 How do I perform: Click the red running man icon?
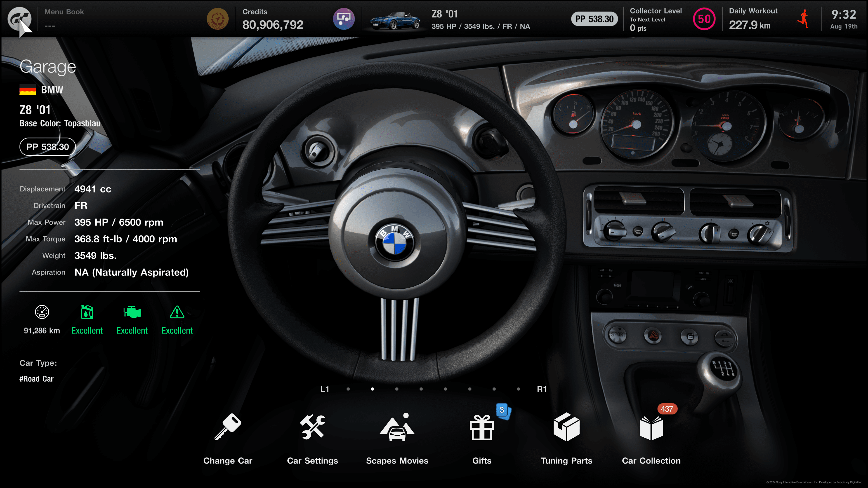click(803, 19)
